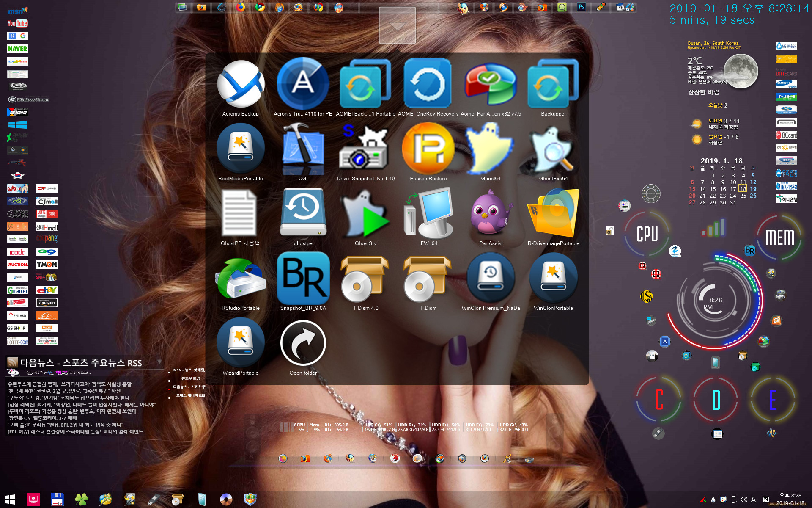Open BootMediaPortable
Viewport: 812px width, 508px height.
[x=241, y=148]
